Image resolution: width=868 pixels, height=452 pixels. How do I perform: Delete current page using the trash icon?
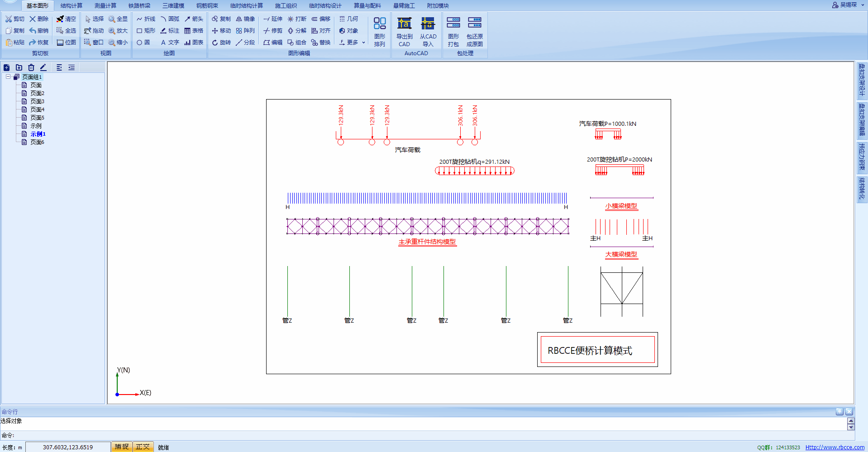(31, 67)
